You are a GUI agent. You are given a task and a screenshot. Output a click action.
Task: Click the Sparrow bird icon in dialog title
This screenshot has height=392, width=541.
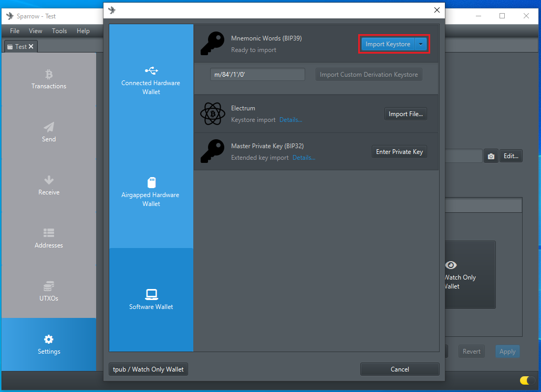[x=112, y=10]
